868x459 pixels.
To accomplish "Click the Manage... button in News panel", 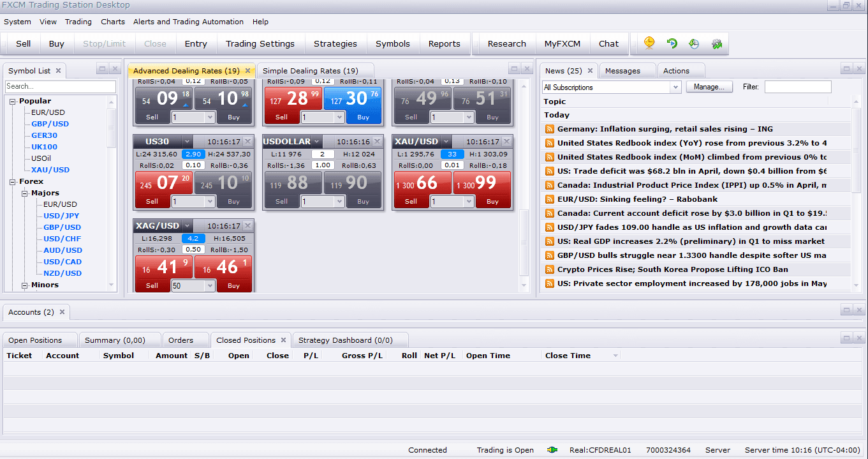I will coord(709,87).
